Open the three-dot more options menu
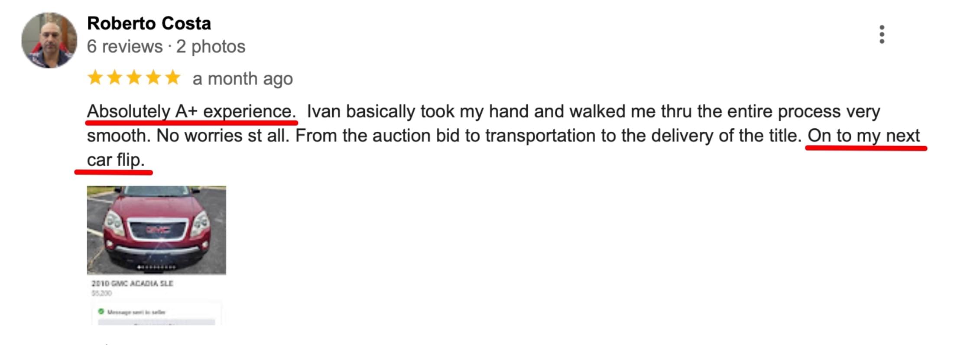 click(x=882, y=35)
